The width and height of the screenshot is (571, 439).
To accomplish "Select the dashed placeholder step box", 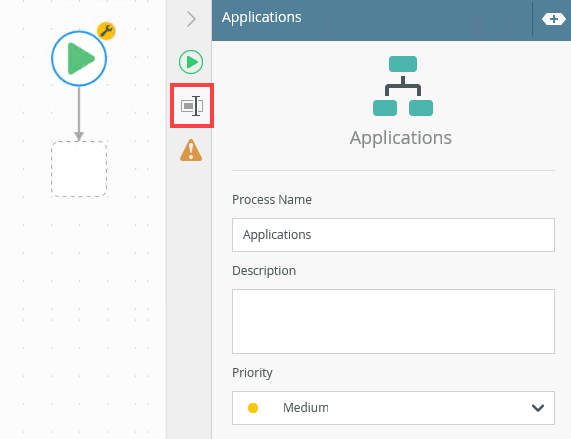I will pyautogui.click(x=79, y=169).
